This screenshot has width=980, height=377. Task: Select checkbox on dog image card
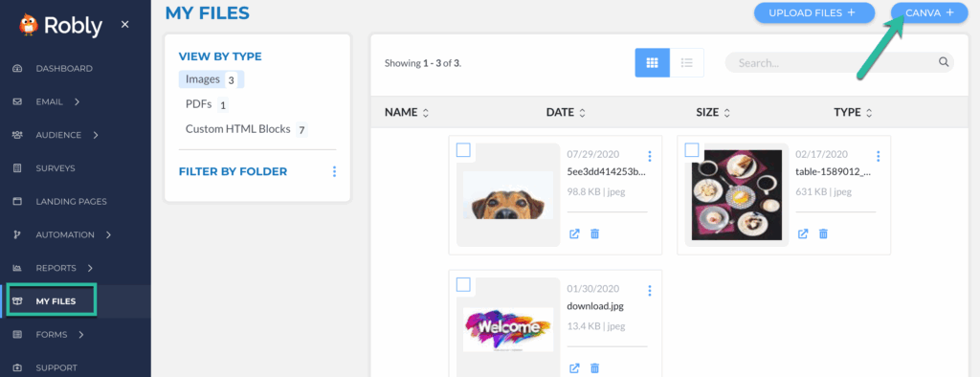click(463, 150)
